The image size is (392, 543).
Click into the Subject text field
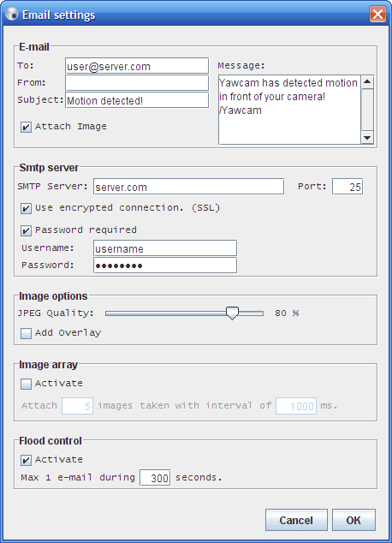[x=137, y=100]
